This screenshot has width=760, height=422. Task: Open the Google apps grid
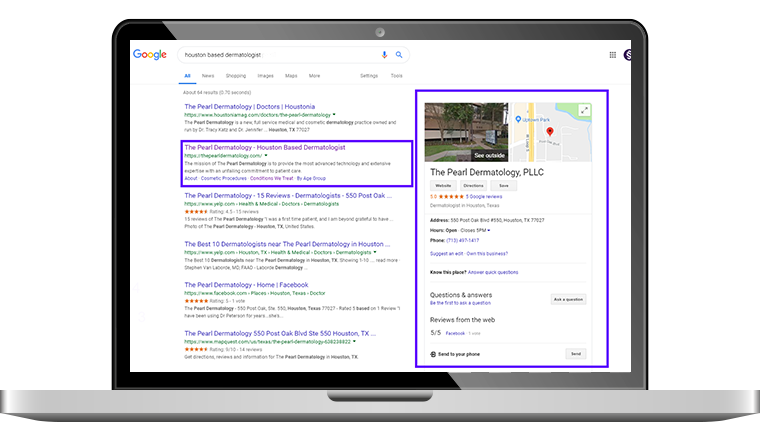[x=613, y=55]
